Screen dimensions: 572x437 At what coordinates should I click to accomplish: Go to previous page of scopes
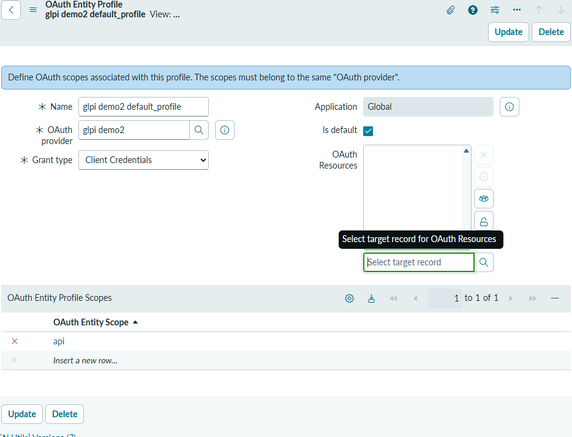416,298
